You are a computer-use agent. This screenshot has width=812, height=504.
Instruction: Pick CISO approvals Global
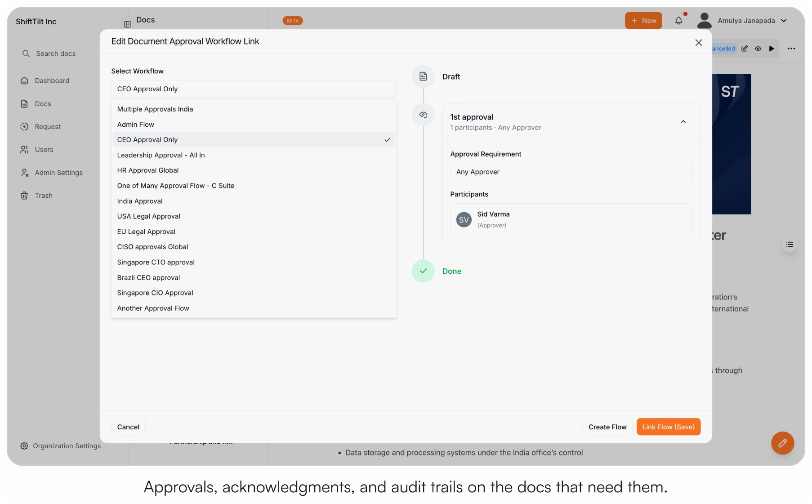(254, 247)
